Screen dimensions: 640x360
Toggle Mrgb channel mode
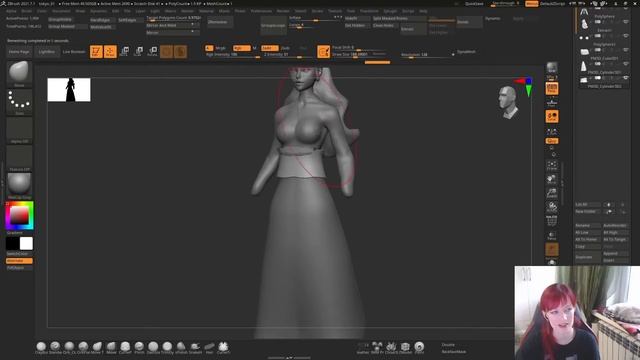[220, 48]
